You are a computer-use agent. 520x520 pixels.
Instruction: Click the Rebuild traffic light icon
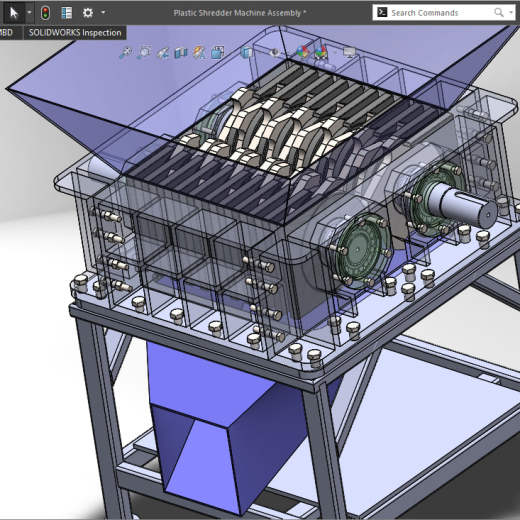pyautogui.click(x=45, y=13)
